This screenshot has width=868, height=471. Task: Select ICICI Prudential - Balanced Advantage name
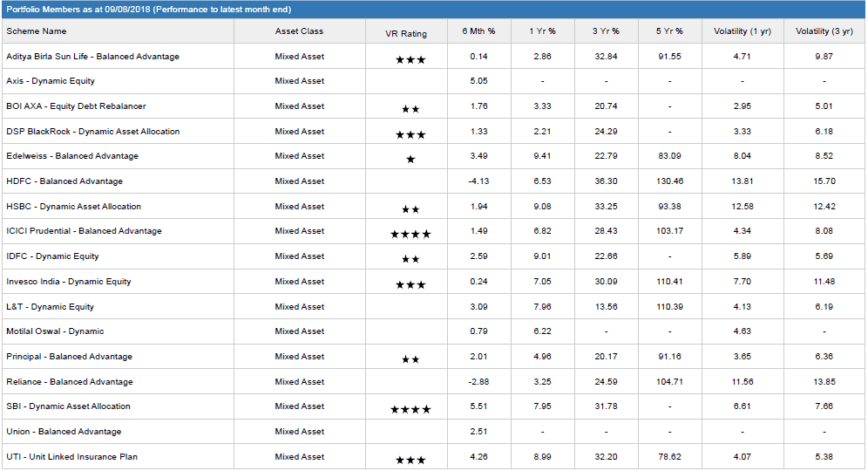pos(85,231)
